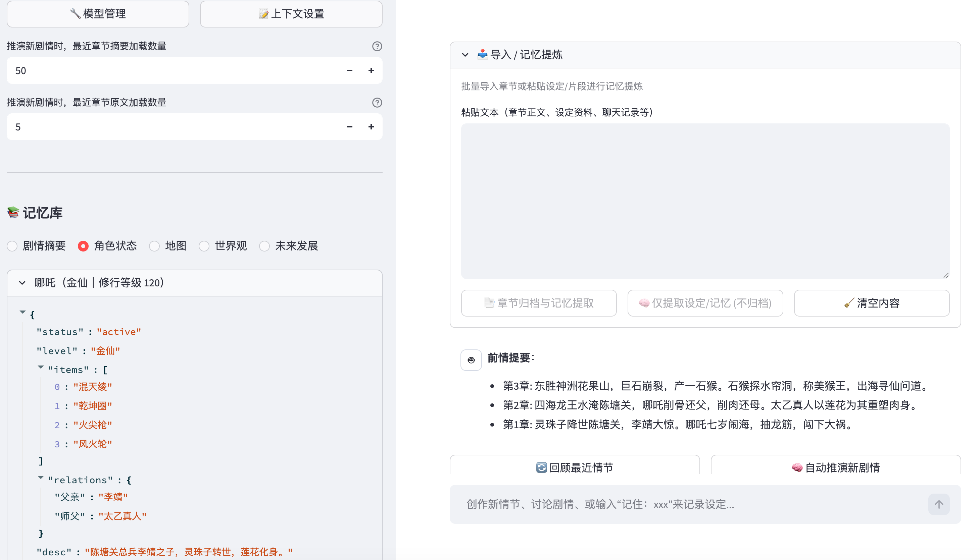Open the 模型管理 button
Image resolution: width=980 pixels, height=560 pixels.
(98, 14)
